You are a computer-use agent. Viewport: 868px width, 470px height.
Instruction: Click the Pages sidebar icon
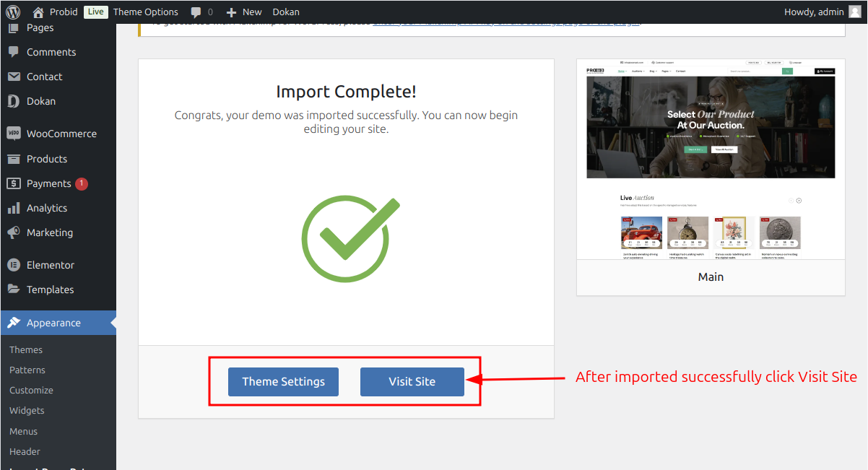pos(14,27)
